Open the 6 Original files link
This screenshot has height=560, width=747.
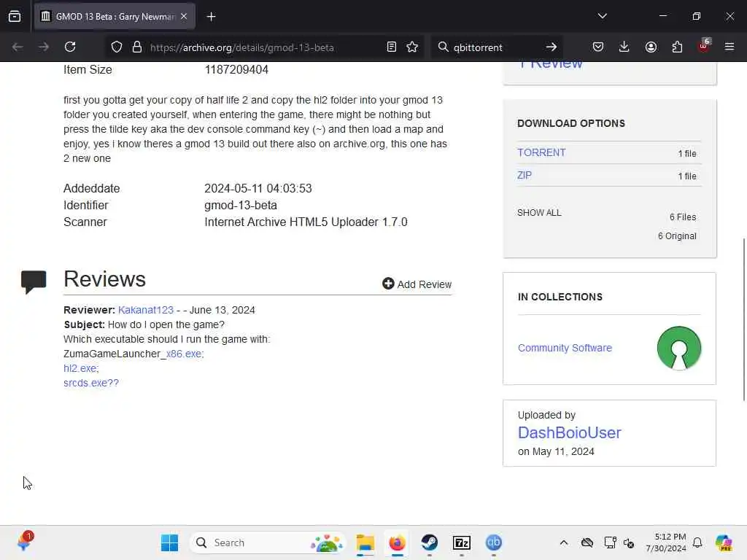click(x=677, y=236)
